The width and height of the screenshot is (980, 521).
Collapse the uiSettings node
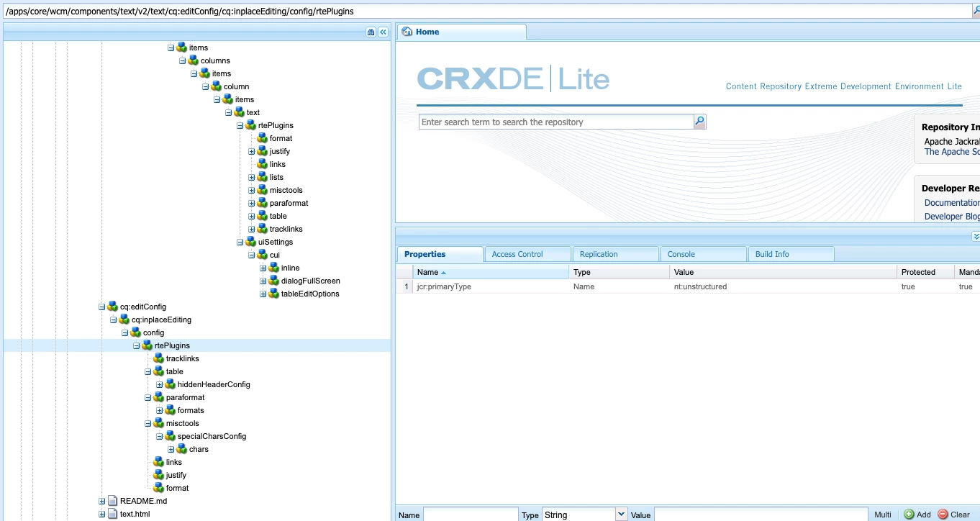[240, 242]
